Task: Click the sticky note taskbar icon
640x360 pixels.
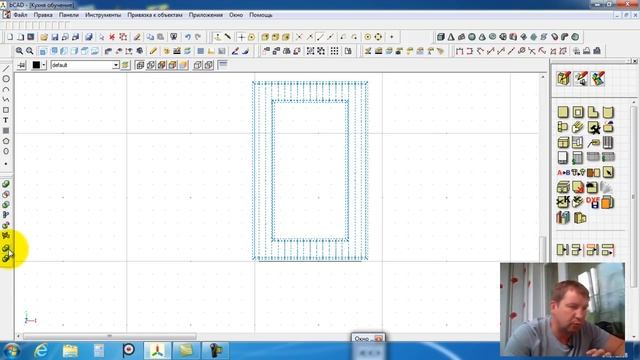Action: (x=186, y=351)
